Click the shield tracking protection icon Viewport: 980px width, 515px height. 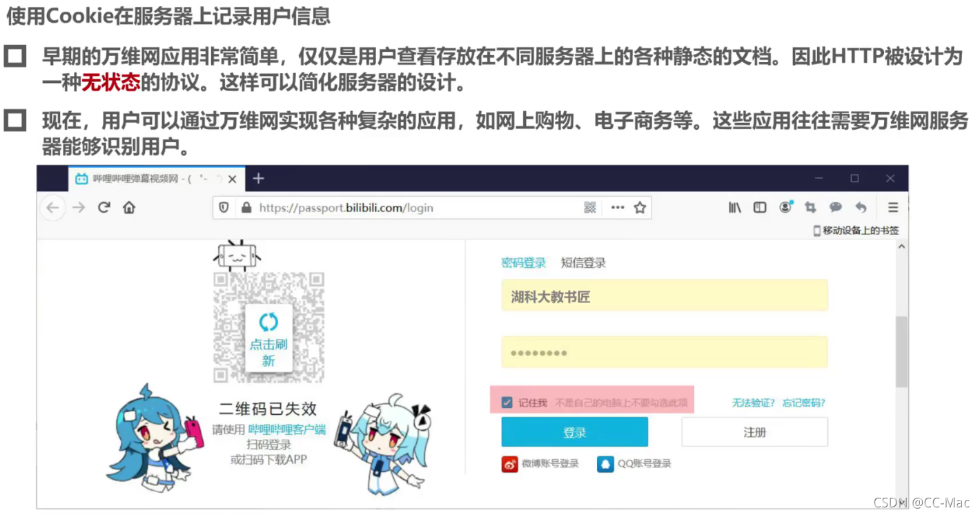tap(224, 207)
